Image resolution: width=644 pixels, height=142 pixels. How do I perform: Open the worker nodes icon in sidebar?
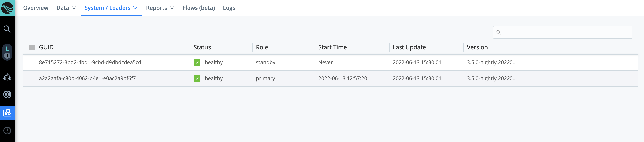point(8,77)
